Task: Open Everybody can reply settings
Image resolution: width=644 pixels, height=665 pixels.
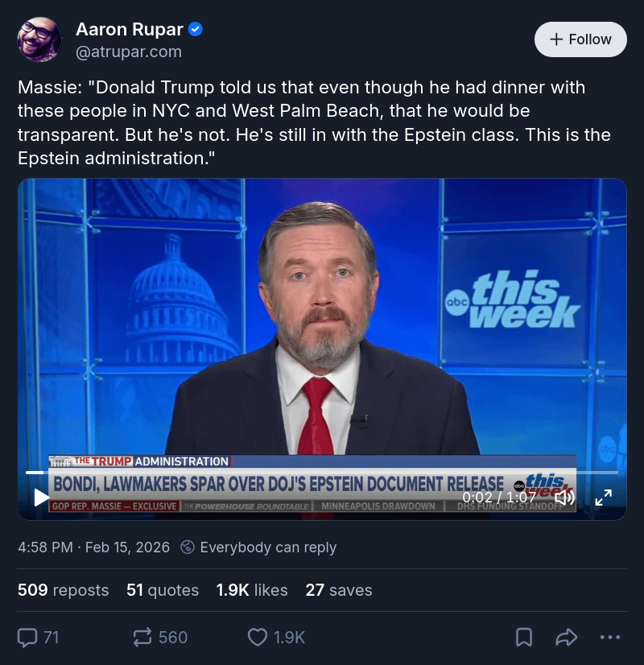Action: (258, 547)
